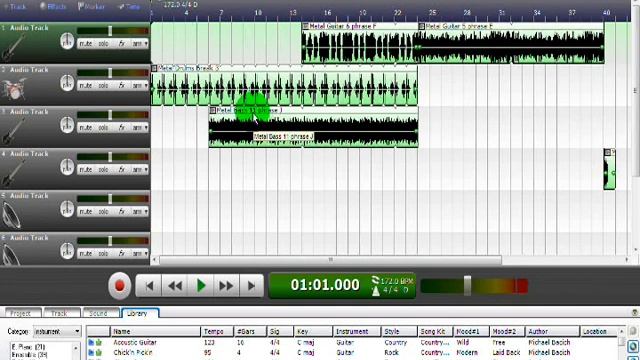Image resolution: width=640 pixels, height=360 pixels.
Task: Click the pan knob on track 5
Action: 67,209
